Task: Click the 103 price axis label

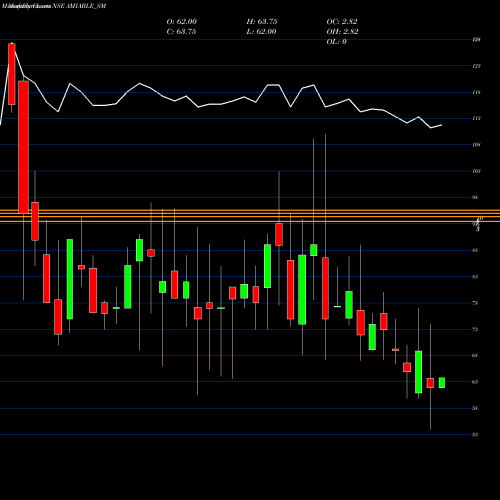Action: click(476, 171)
